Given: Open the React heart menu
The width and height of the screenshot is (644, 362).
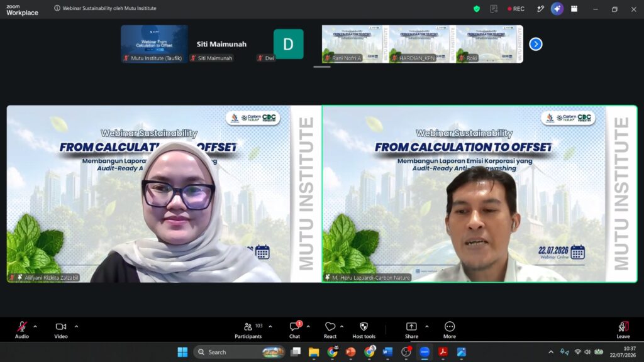Looking at the screenshot, I should (330, 330).
